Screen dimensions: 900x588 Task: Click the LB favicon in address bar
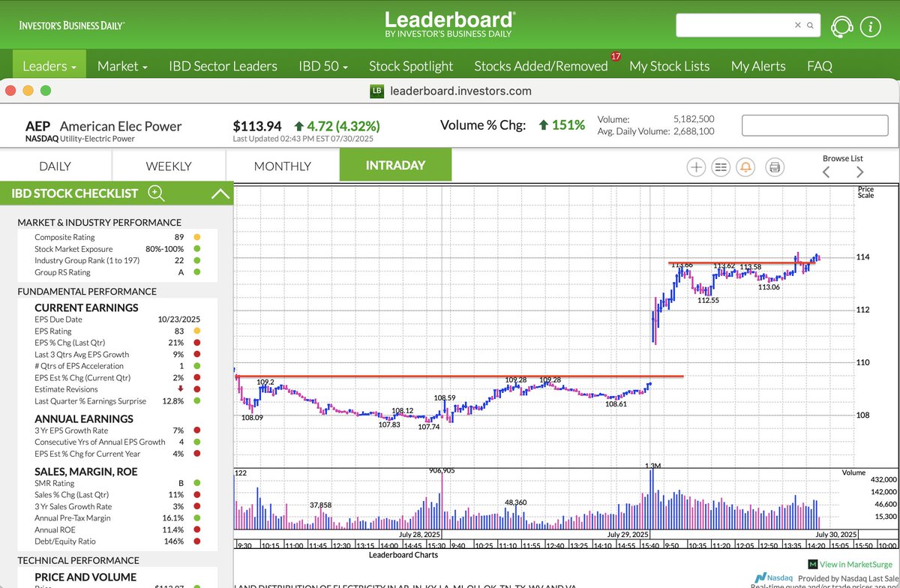(377, 91)
